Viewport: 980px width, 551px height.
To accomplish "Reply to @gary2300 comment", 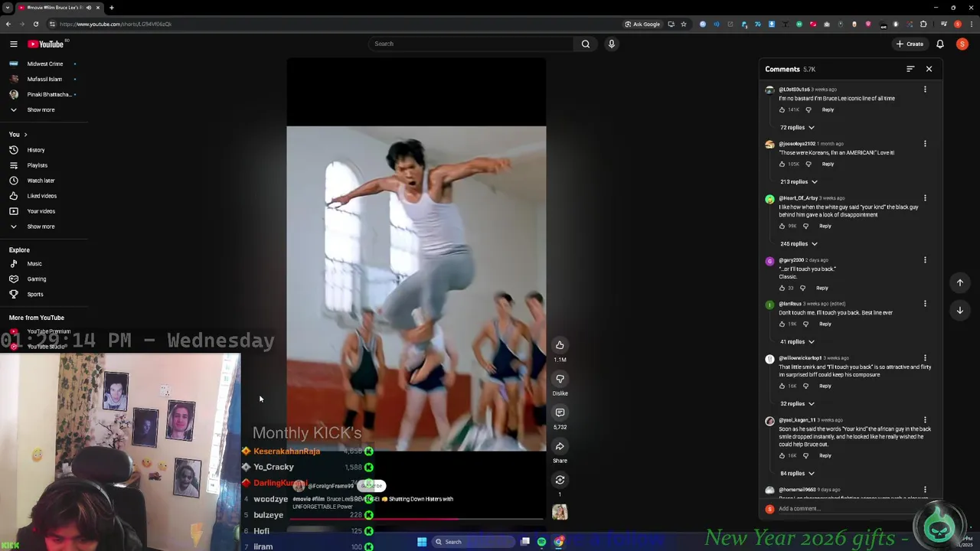I will (x=822, y=288).
